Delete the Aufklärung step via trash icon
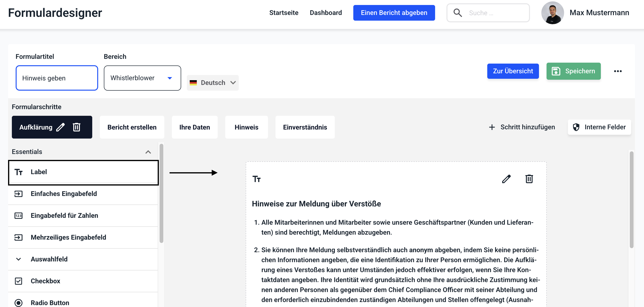644x307 pixels. pyautogui.click(x=77, y=127)
